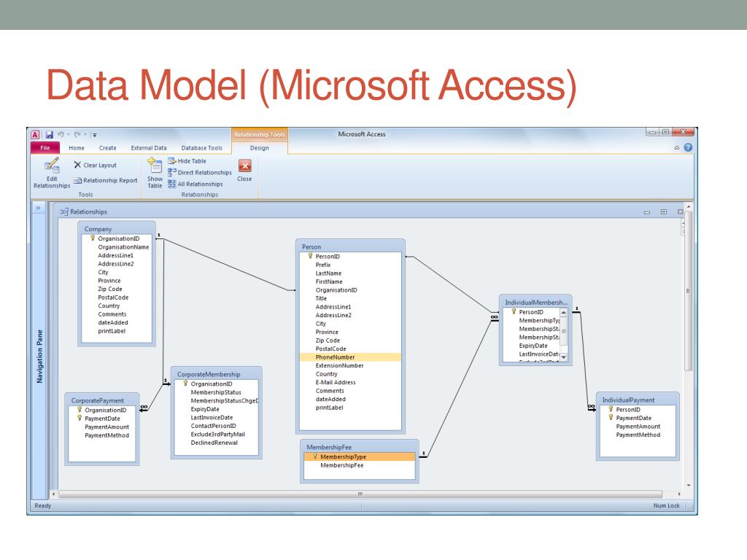Click the Help question mark icon
The width and height of the screenshot is (747, 560).
coord(688,147)
